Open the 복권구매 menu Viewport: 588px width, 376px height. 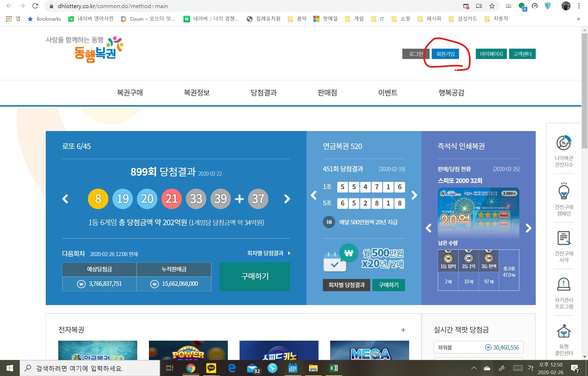click(130, 93)
